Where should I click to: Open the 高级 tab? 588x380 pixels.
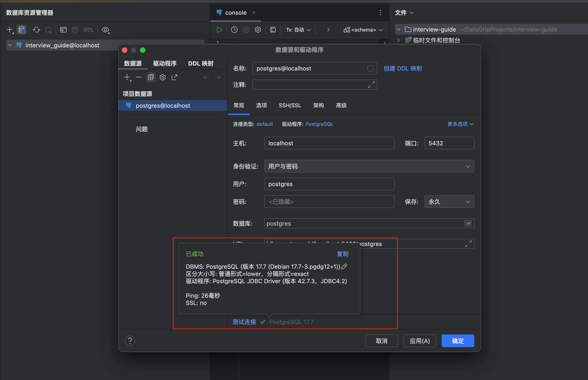[341, 105]
